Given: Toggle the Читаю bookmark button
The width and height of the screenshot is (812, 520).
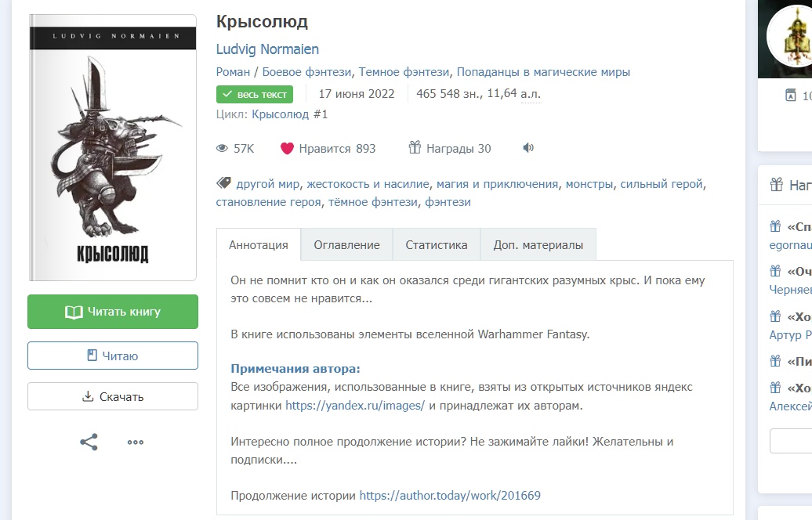Looking at the screenshot, I should coord(113,356).
